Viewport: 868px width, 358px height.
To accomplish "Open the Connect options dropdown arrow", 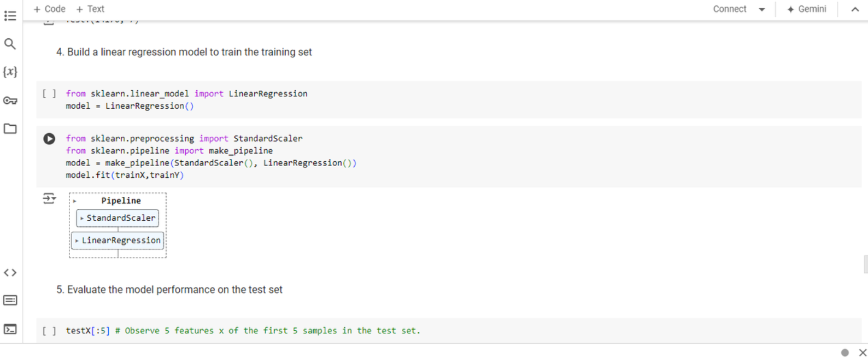I will point(762,9).
